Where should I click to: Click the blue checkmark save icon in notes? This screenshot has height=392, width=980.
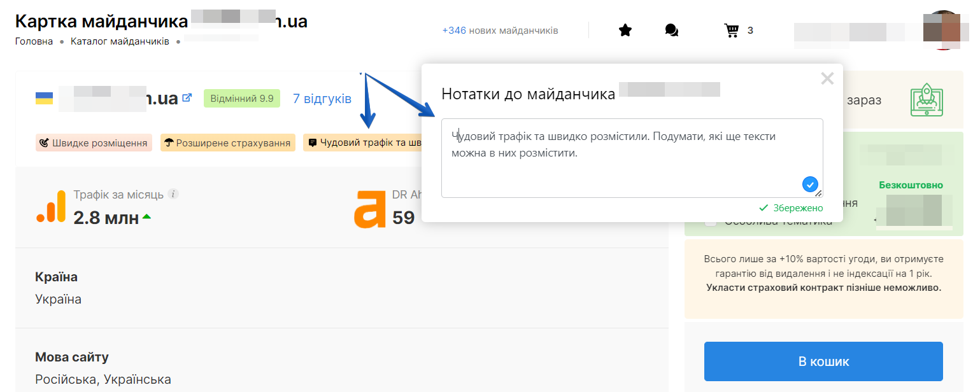coord(809,185)
